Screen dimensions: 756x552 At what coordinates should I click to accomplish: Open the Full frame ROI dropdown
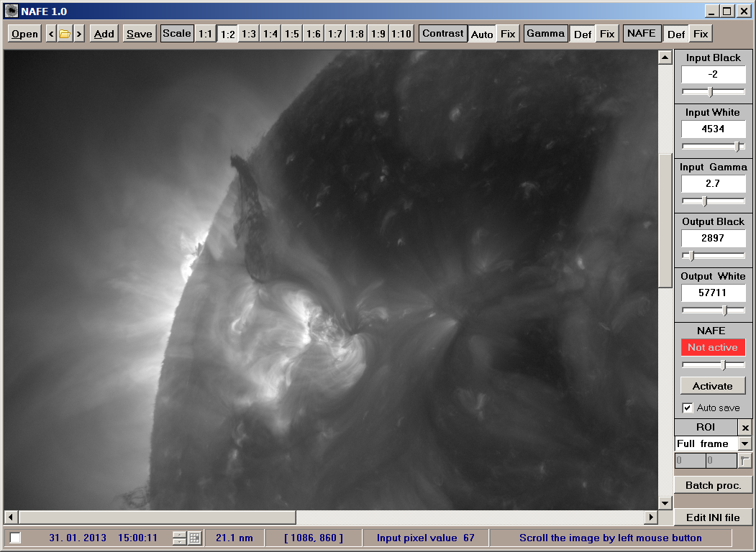pyautogui.click(x=744, y=443)
